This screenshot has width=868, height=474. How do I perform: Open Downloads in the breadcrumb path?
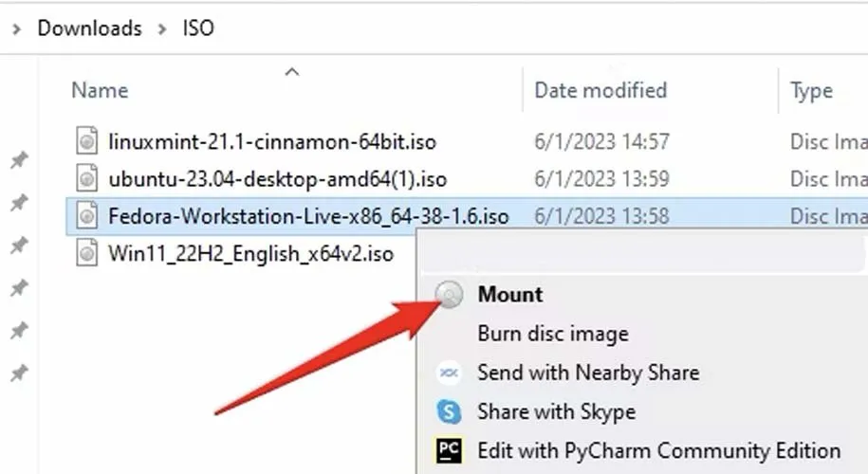[x=89, y=28]
